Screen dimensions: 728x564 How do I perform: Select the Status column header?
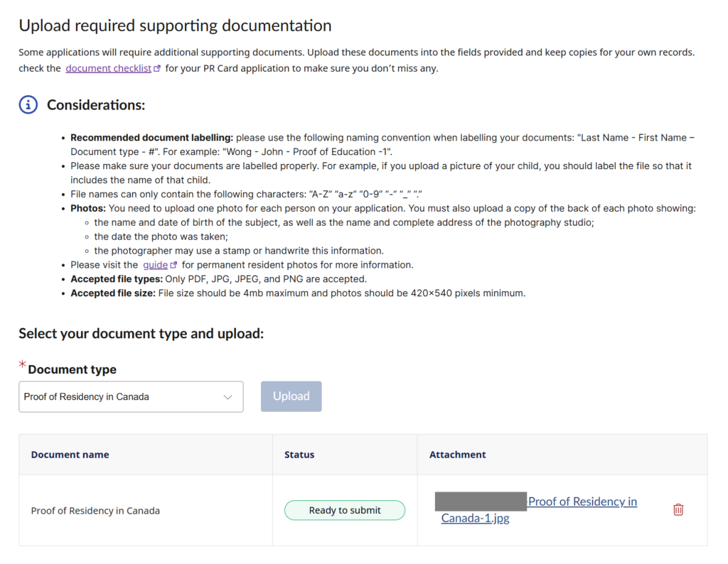pyautogui.click(x=299, y=455)
